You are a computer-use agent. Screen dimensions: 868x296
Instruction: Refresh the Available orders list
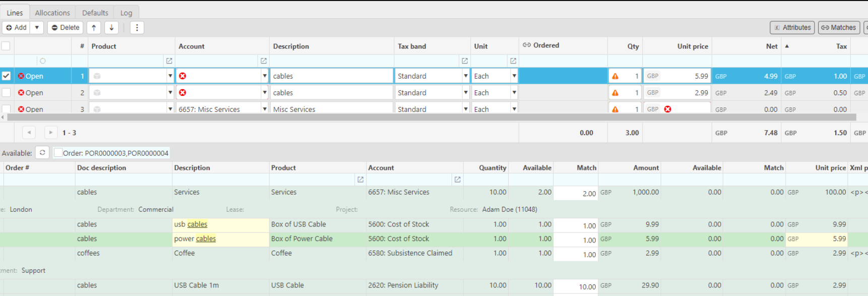pos(42,153)
